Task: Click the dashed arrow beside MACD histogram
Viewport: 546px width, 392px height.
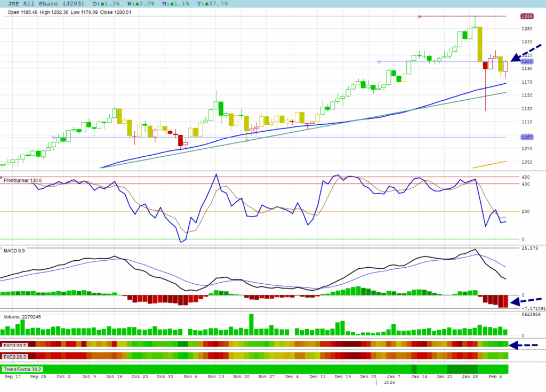Action: 526,301
